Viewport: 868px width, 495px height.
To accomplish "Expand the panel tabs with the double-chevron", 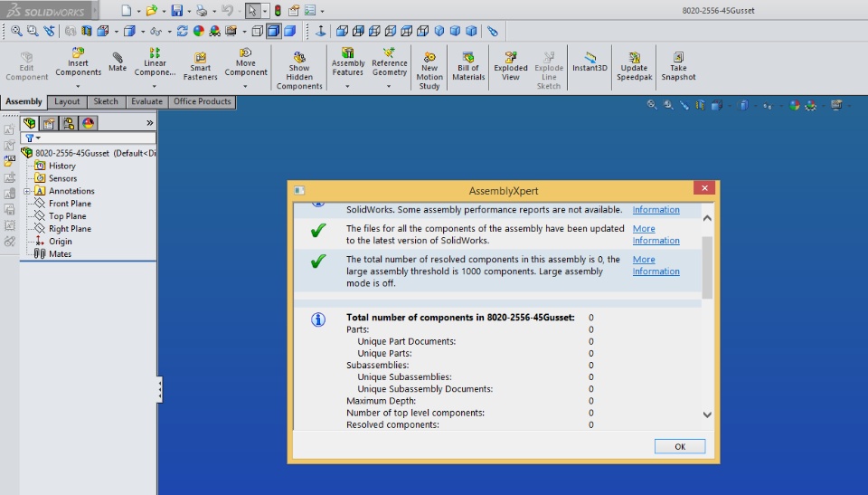I will [x=149, y=123].
